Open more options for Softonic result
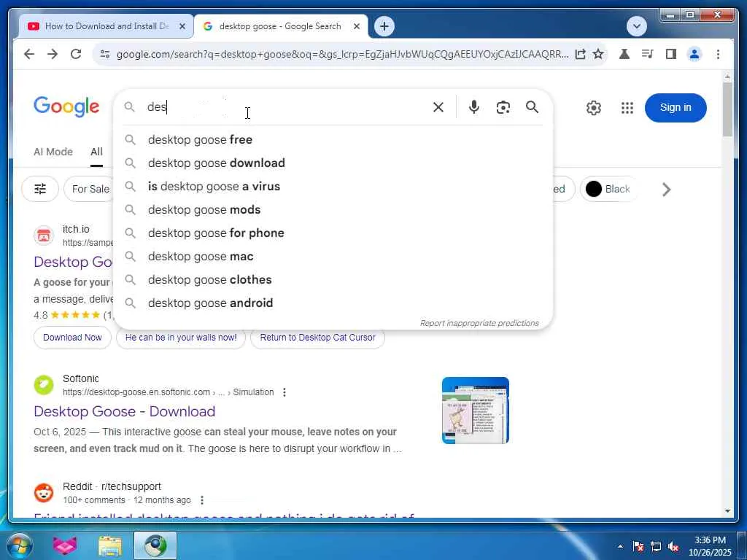 click(285, 392)
